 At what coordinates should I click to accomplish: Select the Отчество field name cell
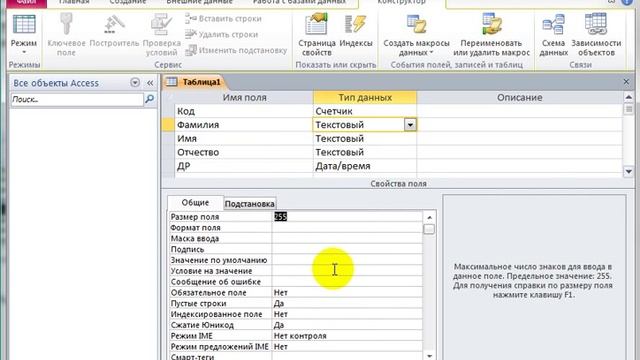pyautogui.click(x=244, y=152)
